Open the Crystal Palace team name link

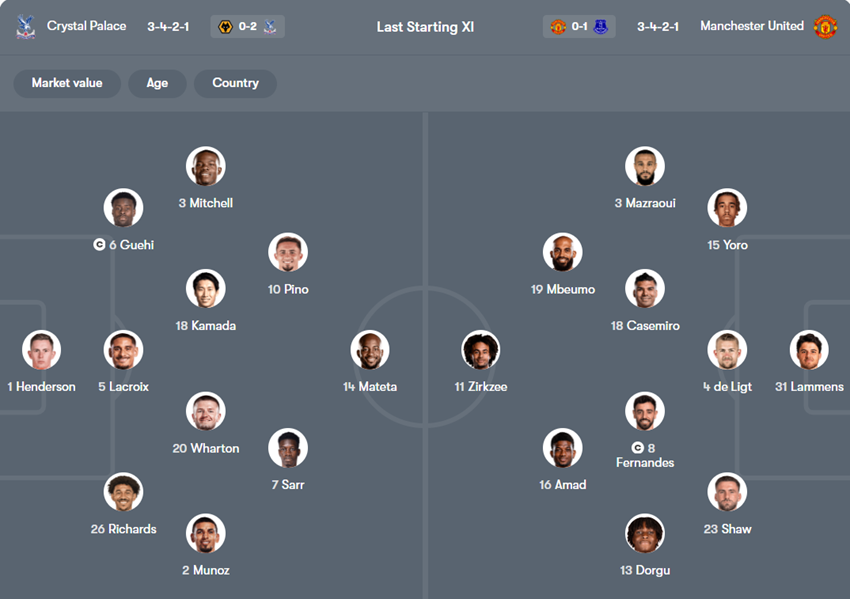pos(87,26)
